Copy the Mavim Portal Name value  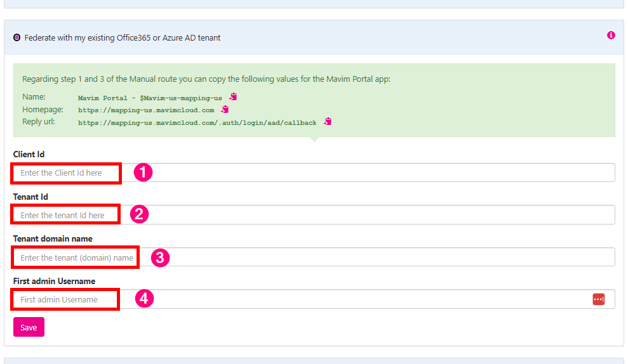pyautogui.click(x=233, y=97)
